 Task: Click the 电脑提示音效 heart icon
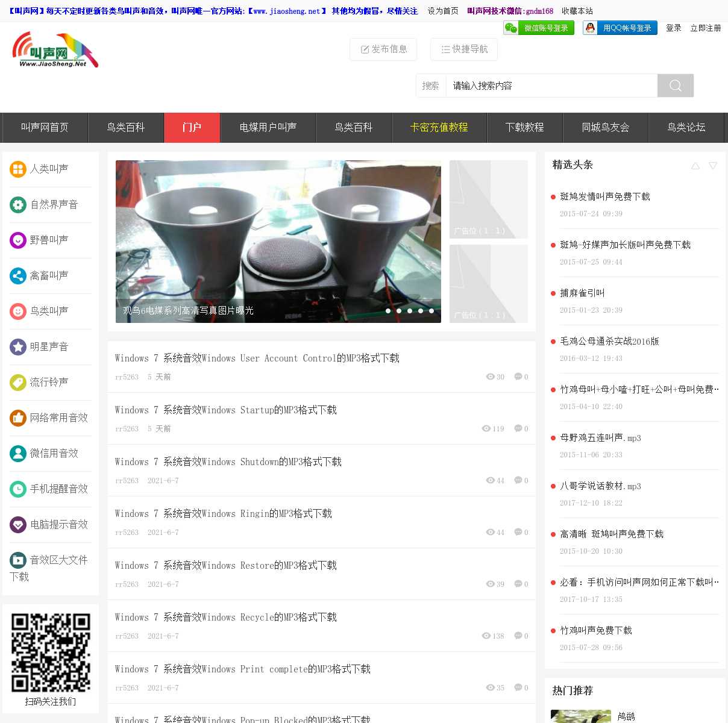18,525
